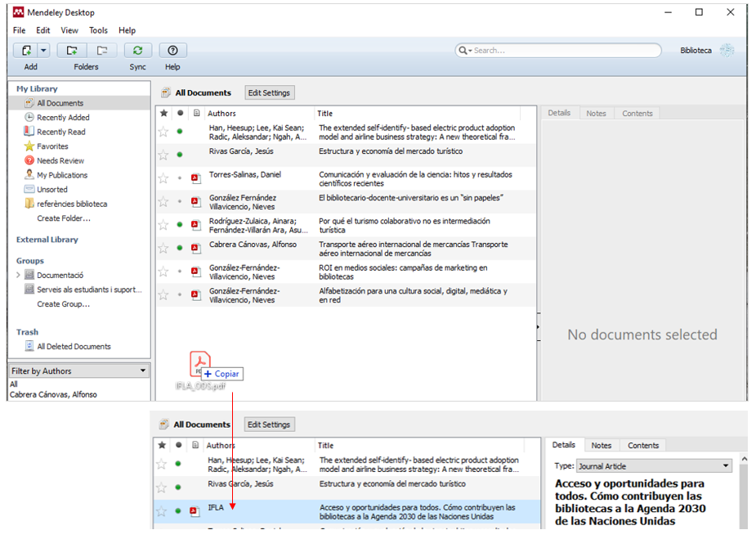Select Cabrera Cánovas, Alfonso in author filter
The image size is (756, 539).
53,395
